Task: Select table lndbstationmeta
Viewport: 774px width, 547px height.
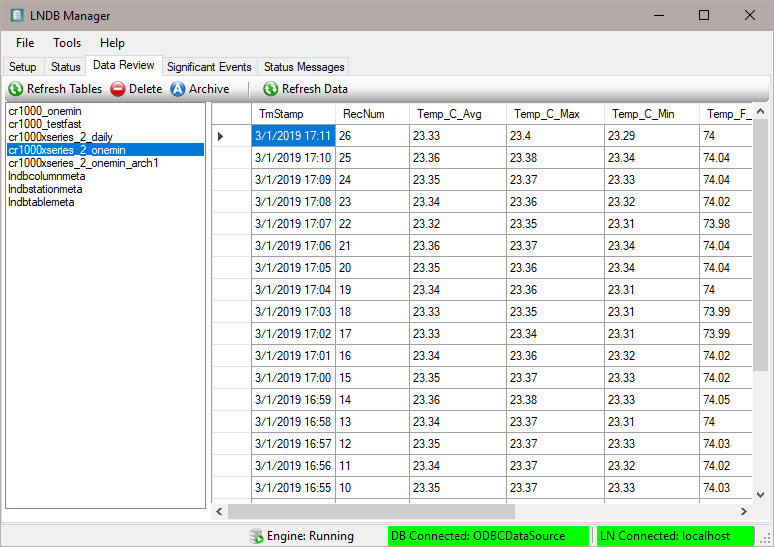Action: tap(105, 189)
